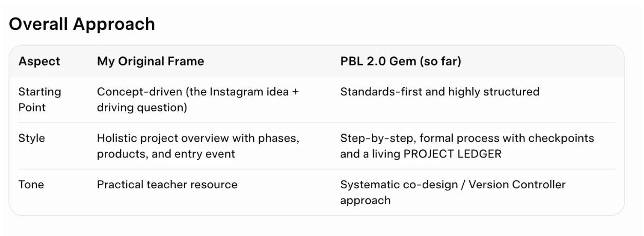Select the Standards-first and highly structured cell

[x=440, y=92]
